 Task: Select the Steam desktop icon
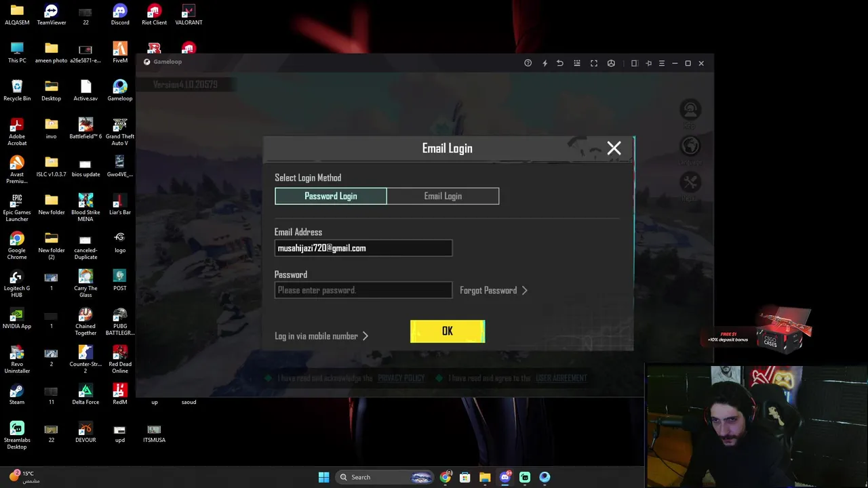[x=17, y=394]
